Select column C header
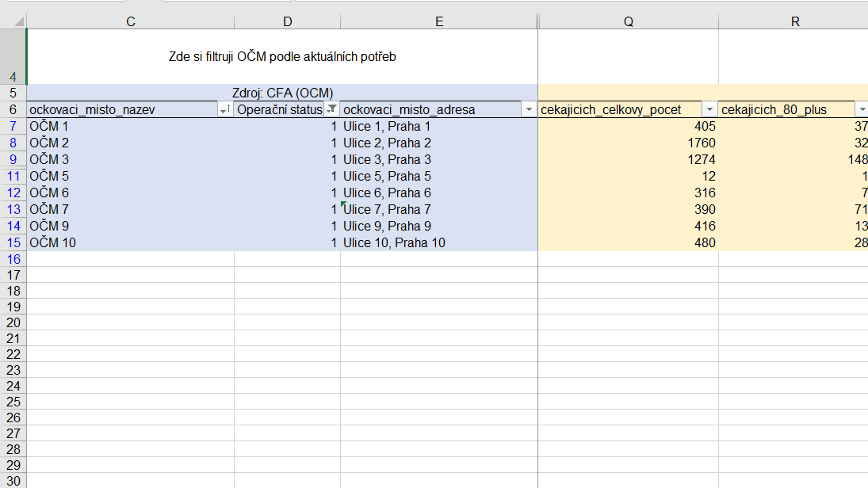 click(x=130, y=22)
